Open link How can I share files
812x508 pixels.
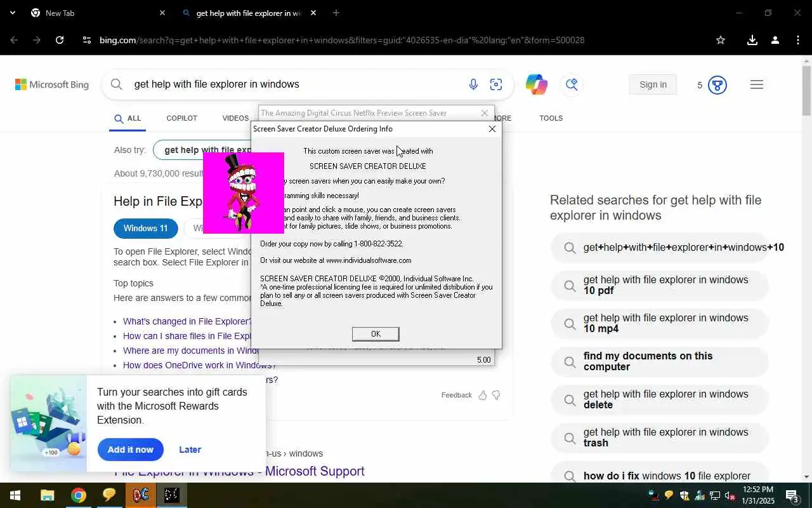click(x=188, y=336)
